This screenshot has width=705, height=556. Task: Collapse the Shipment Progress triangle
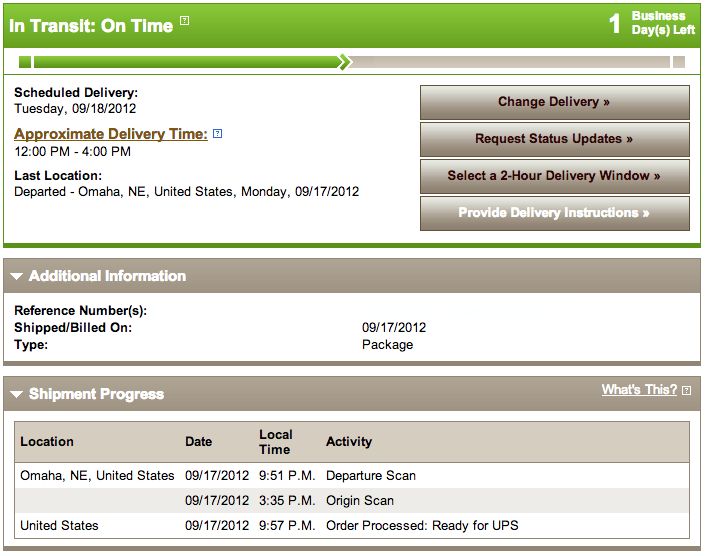click(17, 394)
